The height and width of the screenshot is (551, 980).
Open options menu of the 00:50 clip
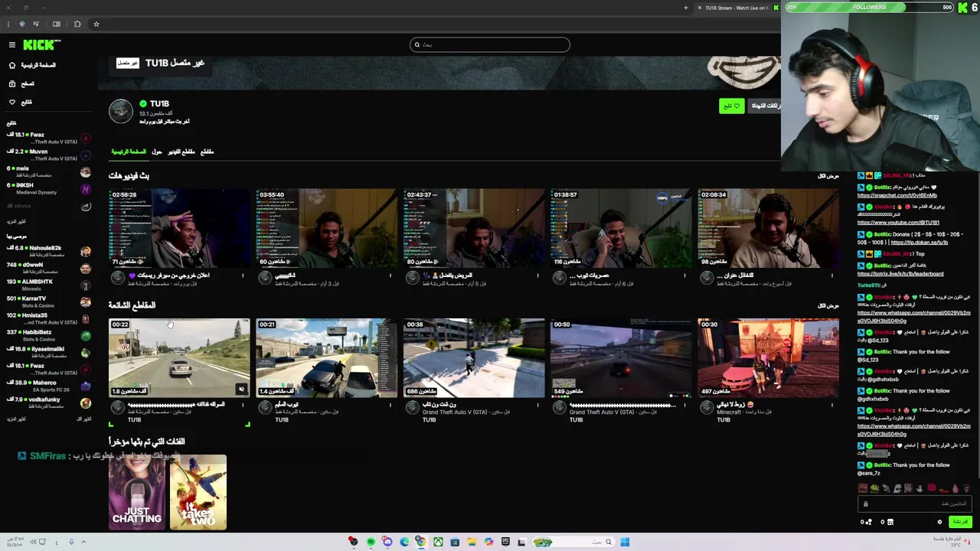point(685,405)
